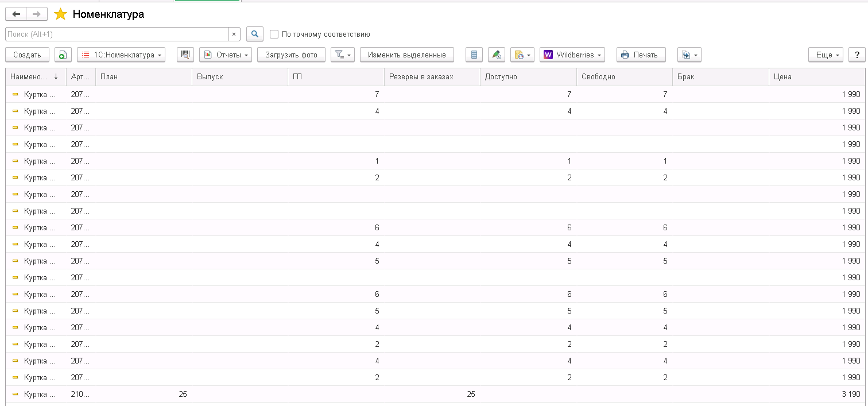Open the barcode search icon
The width and height of the screenshot is (868, 406).
click(x=185, y=55)
